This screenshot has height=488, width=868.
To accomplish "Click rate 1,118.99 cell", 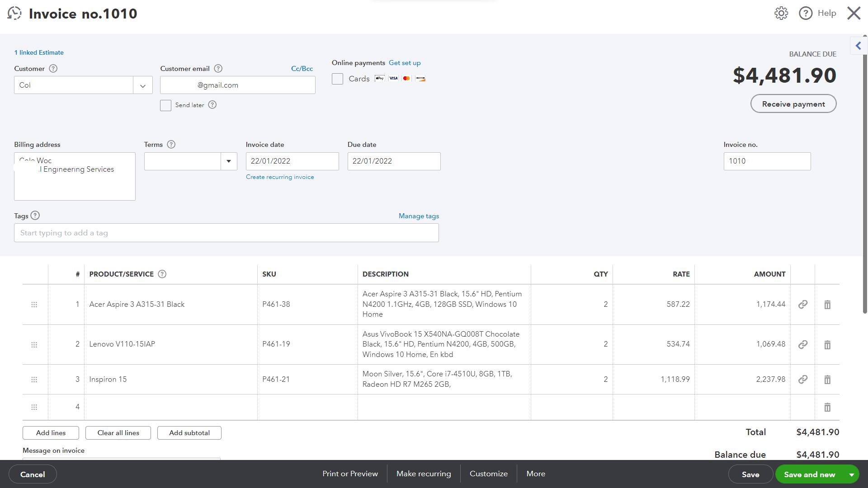I will click(x=654, y=380).
